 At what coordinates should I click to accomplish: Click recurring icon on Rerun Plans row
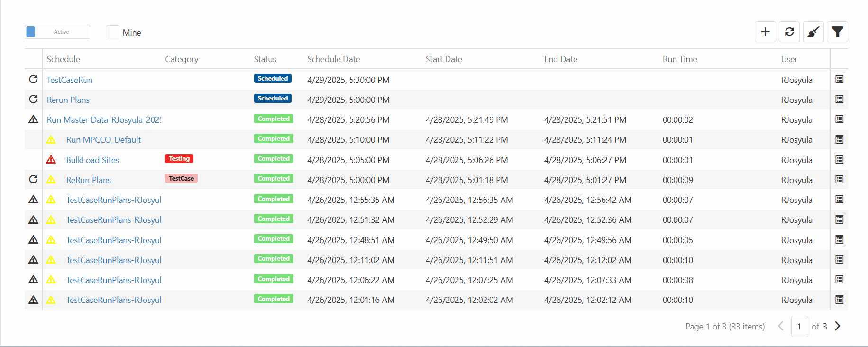[33, 100]
